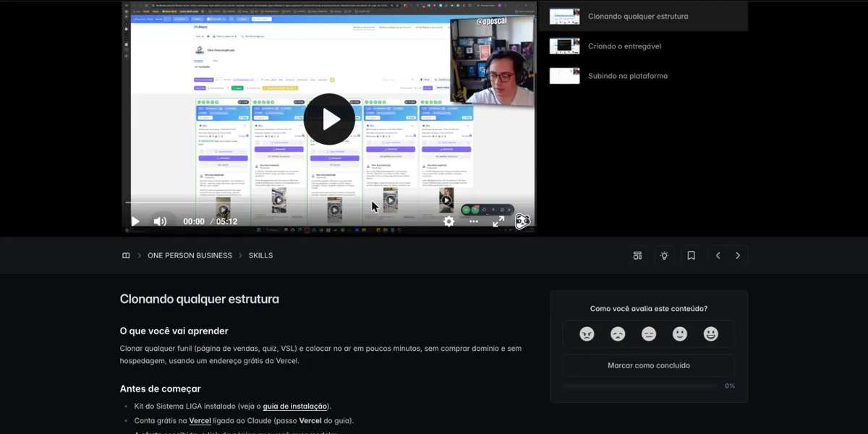The image size is (868, 434).
Task: Click the 05:12 duration in the player
Action: [x=227, y=221]
